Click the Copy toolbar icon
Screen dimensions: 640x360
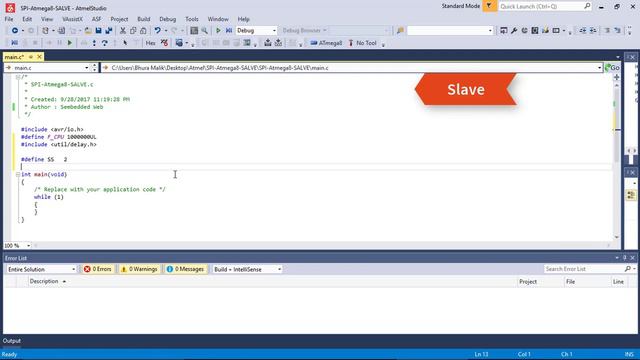point(133,31)
